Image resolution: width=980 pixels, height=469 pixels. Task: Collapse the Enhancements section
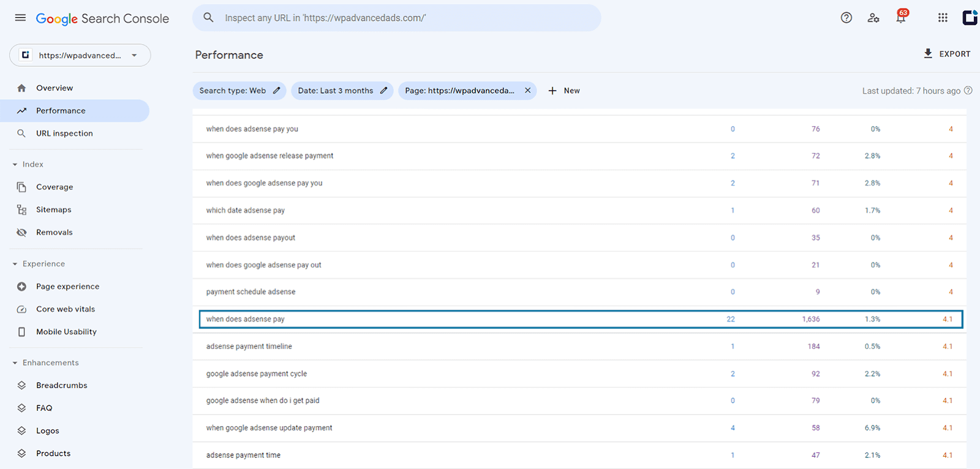pos(15,363)
